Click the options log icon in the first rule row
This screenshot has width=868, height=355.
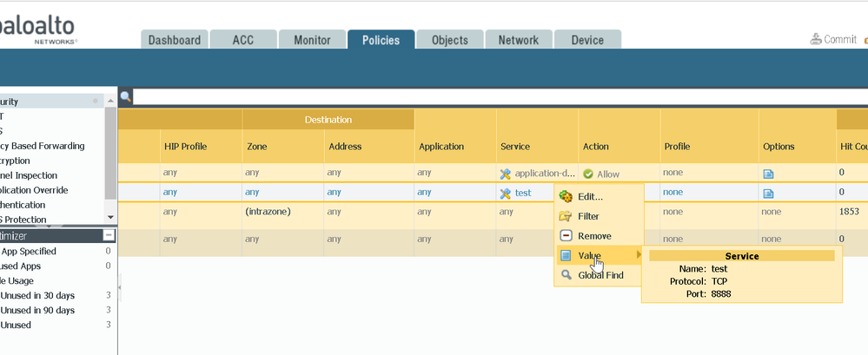coord(768,174)
